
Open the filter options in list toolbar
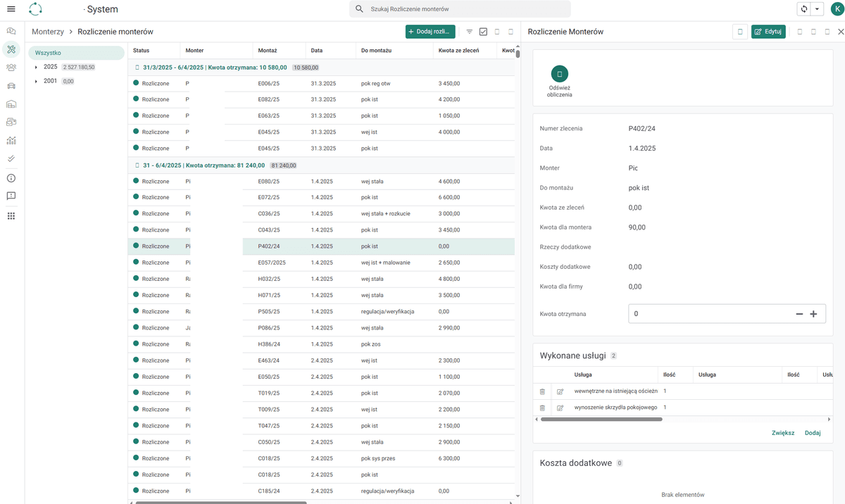pyautogui.click(x=470, y=32)
